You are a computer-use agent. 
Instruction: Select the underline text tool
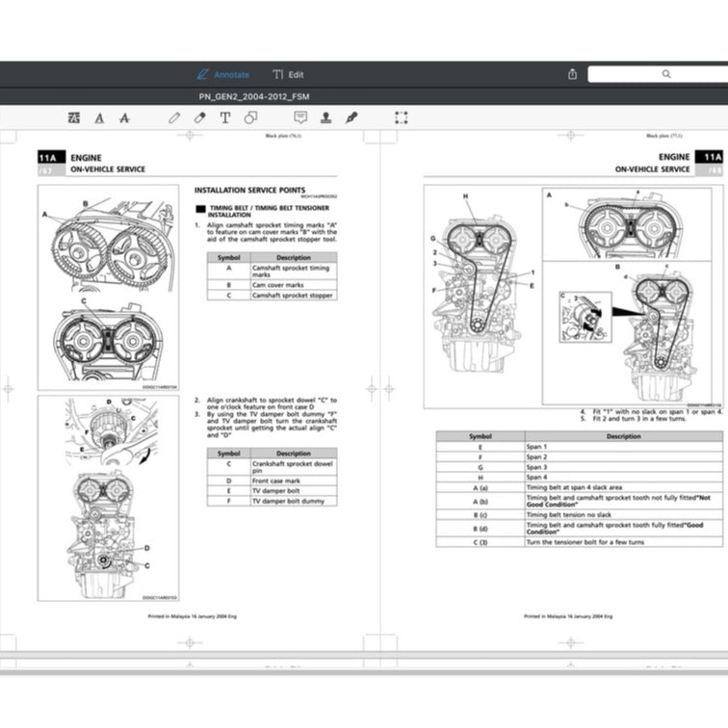point(99,117)
